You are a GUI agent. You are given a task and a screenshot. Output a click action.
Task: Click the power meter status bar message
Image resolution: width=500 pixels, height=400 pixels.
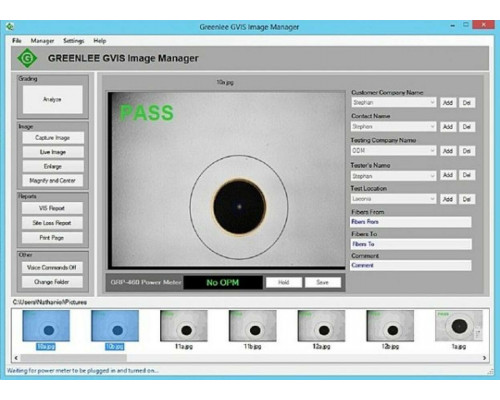[x=83, y=370]
